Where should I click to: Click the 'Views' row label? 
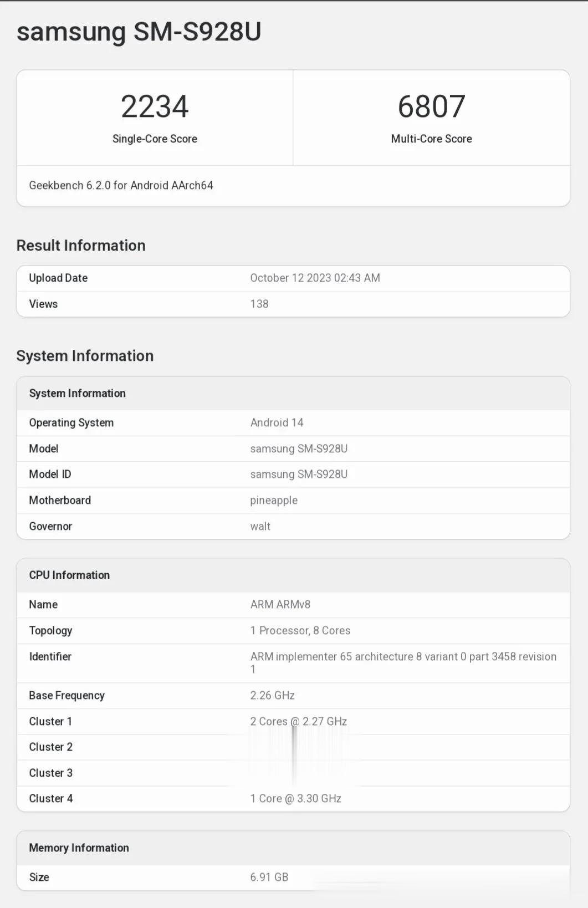pos(43,304)
